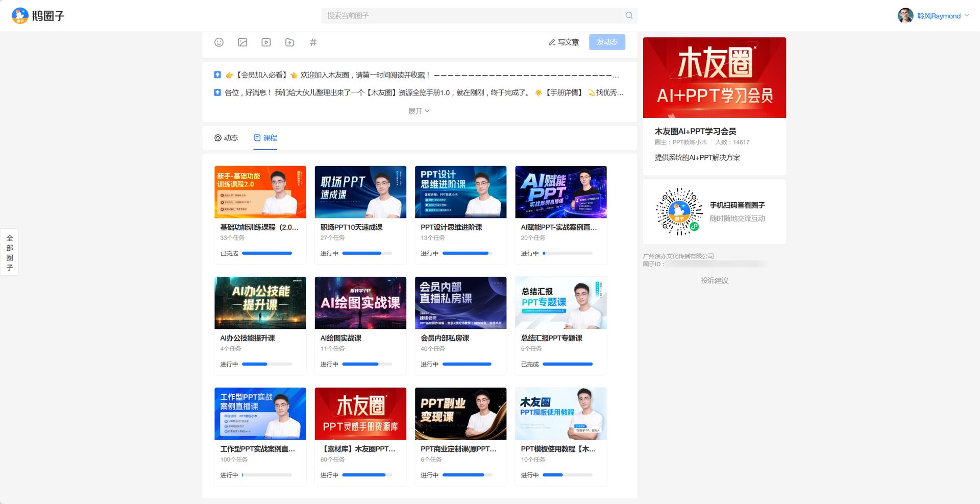Click the 木友圈 AI+PPT学习会员 banner
This screenshot has width=980, height=504.
click(x=714, y=78)
